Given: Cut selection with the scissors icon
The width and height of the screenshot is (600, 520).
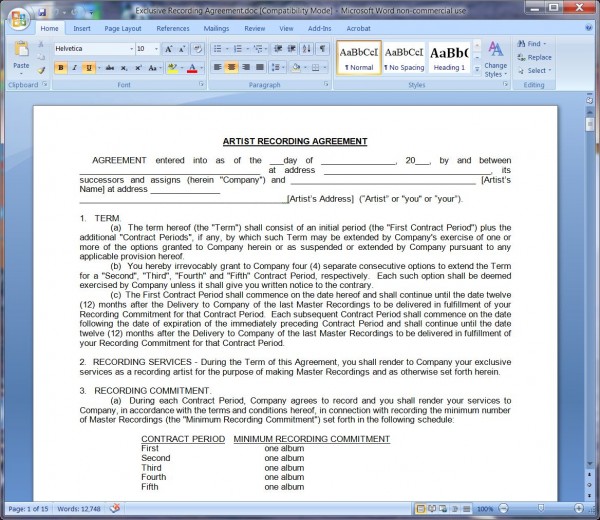Looking at the screenshot, I should coord(41,44).
